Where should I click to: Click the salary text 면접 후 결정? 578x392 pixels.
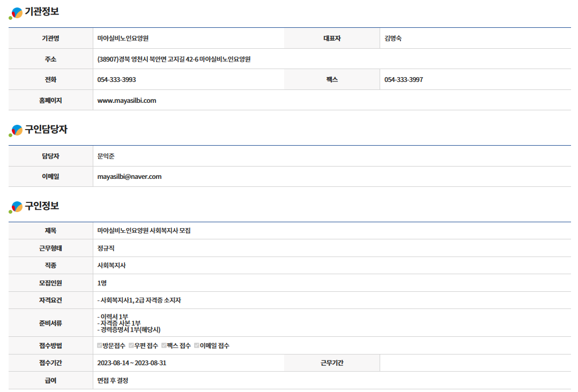[113, 380]
